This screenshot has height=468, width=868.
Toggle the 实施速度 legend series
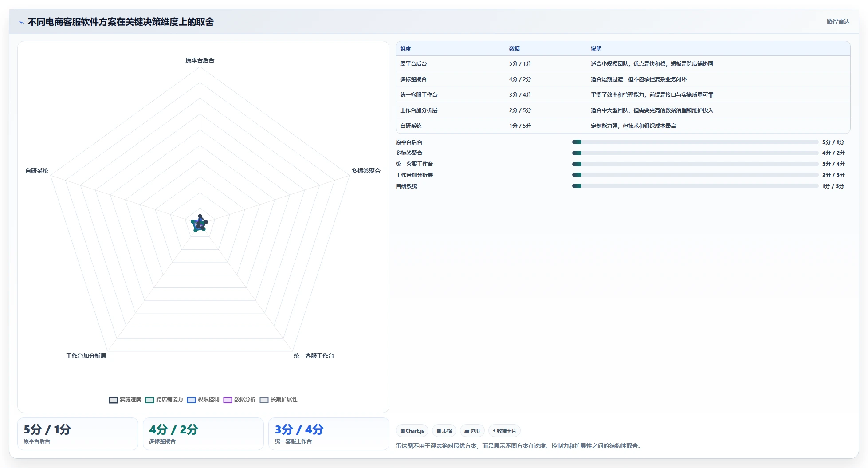tap(125, 400)
